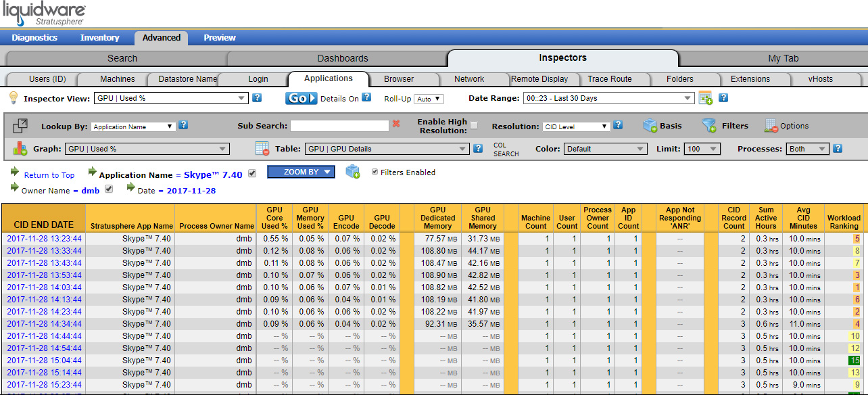The image size is (868, 395).
Task: Open Color Default dropdown
Action: click(x=605, y=149)
